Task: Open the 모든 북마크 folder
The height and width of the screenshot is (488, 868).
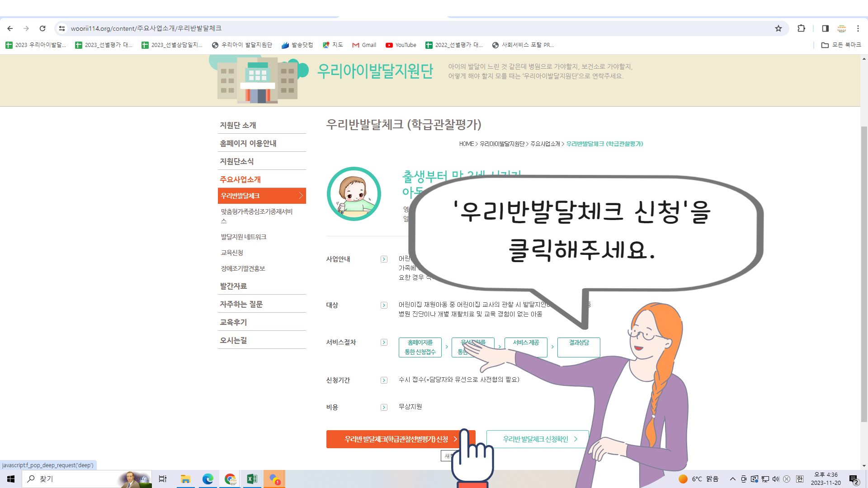Action: coord(841,45)
